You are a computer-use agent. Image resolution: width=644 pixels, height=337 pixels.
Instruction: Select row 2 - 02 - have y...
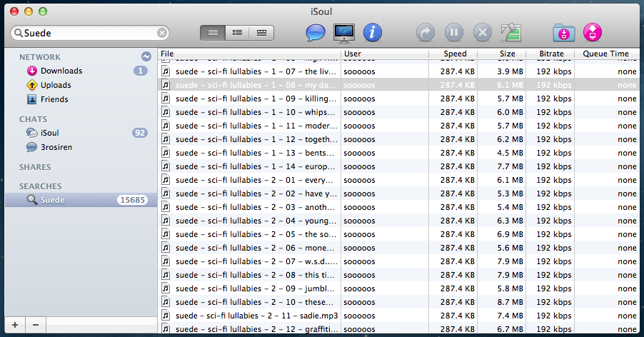[398, 193]
